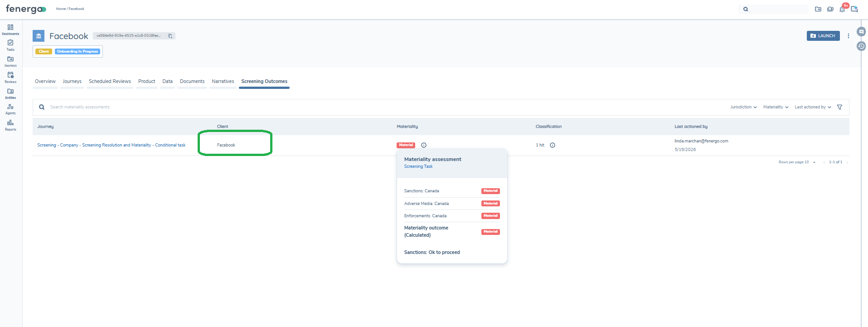Open Entities in the left sidebar

click(10, 93)
